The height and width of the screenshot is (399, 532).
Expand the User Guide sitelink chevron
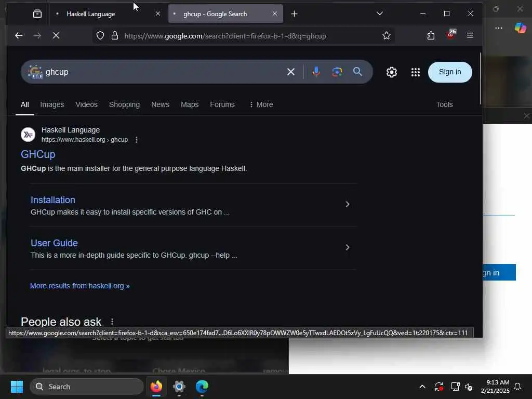(347, 247)
